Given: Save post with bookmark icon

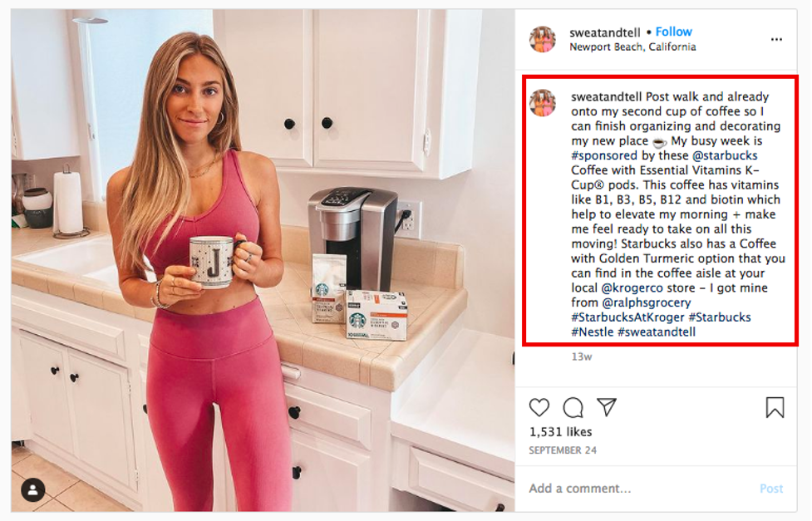Looking at the screenshot, I should pos(775,407).
